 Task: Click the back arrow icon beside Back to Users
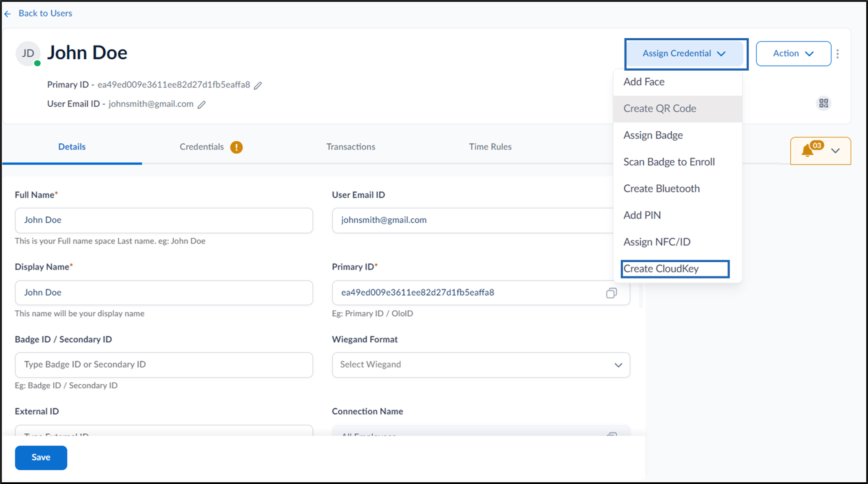tap(7, 14)
